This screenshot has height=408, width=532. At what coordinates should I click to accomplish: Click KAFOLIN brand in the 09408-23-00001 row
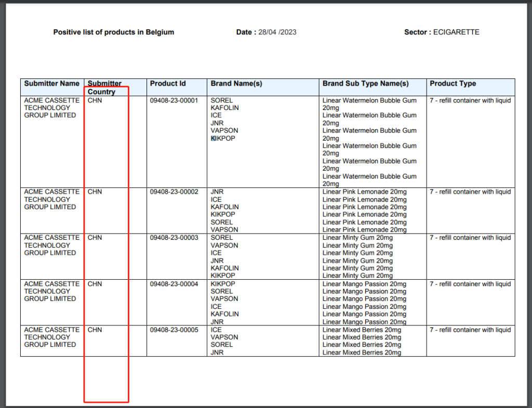pos(224,108)
